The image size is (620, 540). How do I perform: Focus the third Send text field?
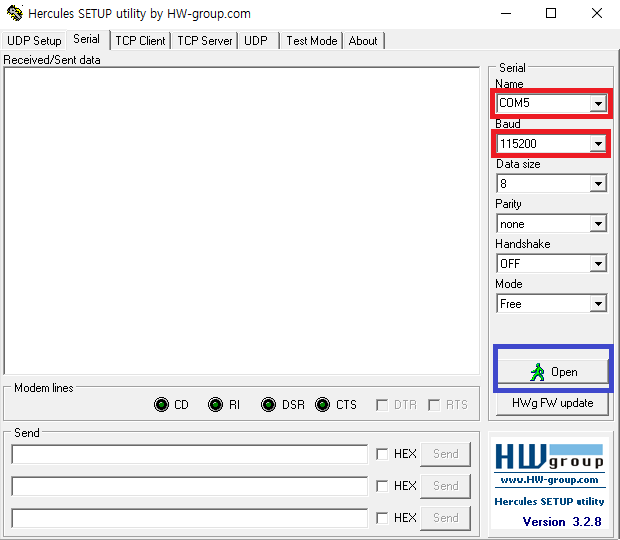190,518
